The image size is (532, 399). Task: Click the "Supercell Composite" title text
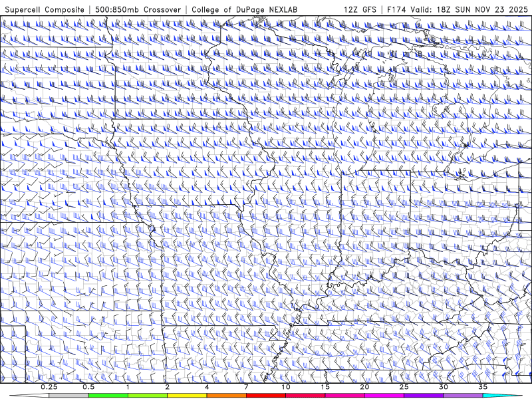[45, 9]
